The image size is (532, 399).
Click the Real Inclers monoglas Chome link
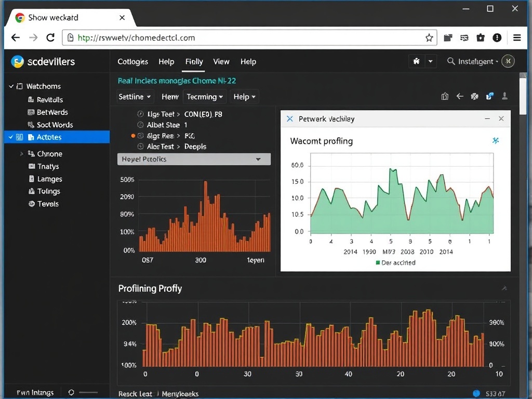click(x=175, y=81)
